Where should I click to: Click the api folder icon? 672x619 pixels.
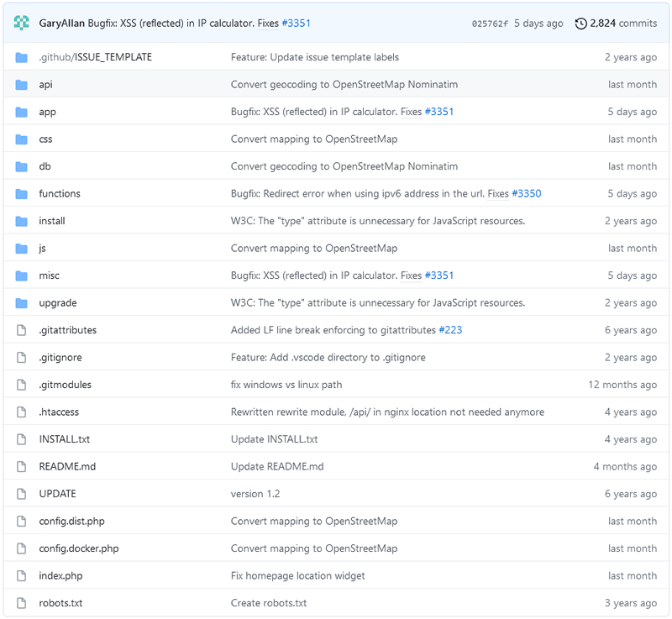(21, 84)
